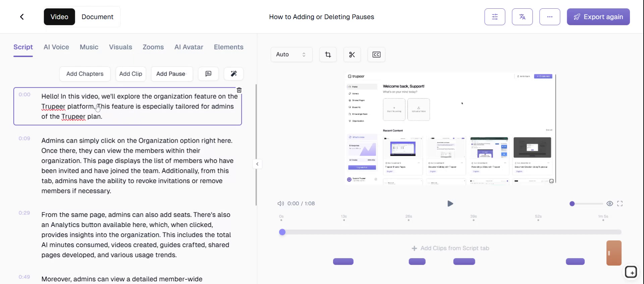The height and width of the screenshot is (284, 644).
Task: Click the 52s timeline marker
Action: (x=538, y=218)
